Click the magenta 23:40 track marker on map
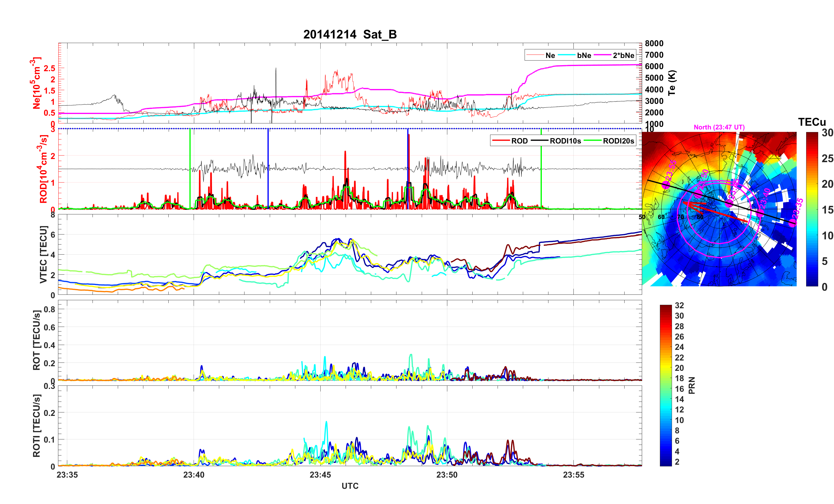 coord(760,213)
